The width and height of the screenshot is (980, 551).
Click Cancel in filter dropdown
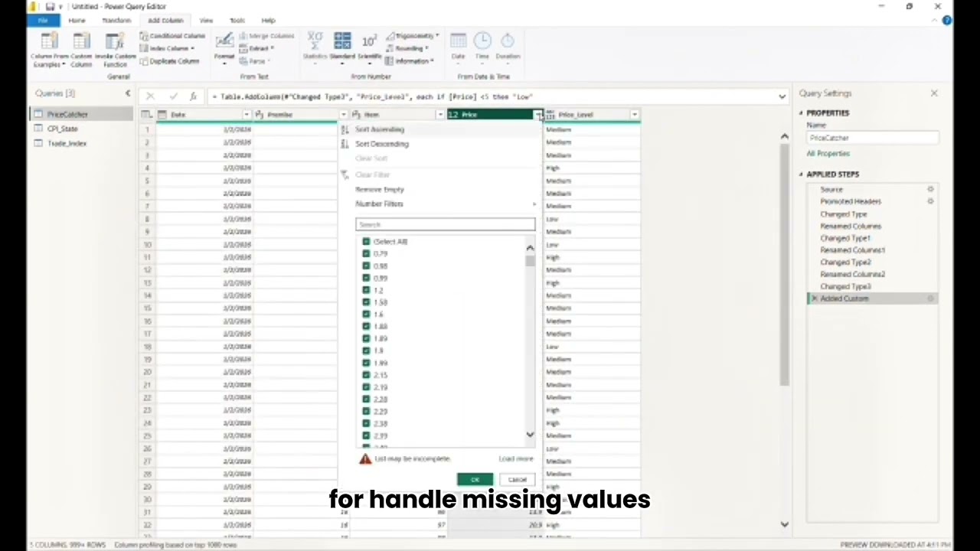518,480
